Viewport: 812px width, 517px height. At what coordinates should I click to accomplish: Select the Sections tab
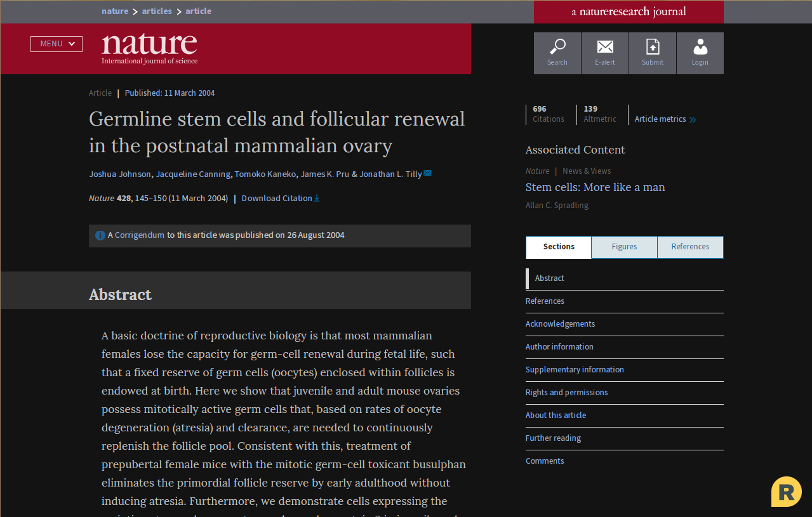559,247
